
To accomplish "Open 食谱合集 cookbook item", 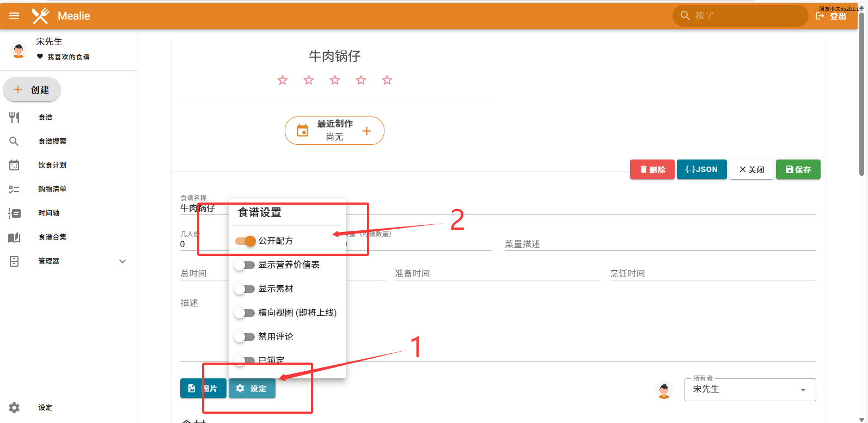I will (x=52, y=237).
